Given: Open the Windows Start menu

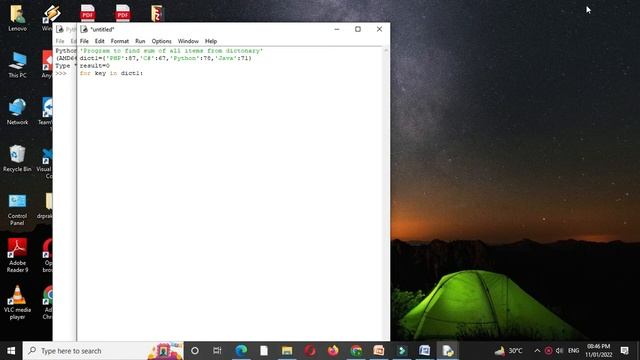Looking at the screenshot, I should coord(11,351).
